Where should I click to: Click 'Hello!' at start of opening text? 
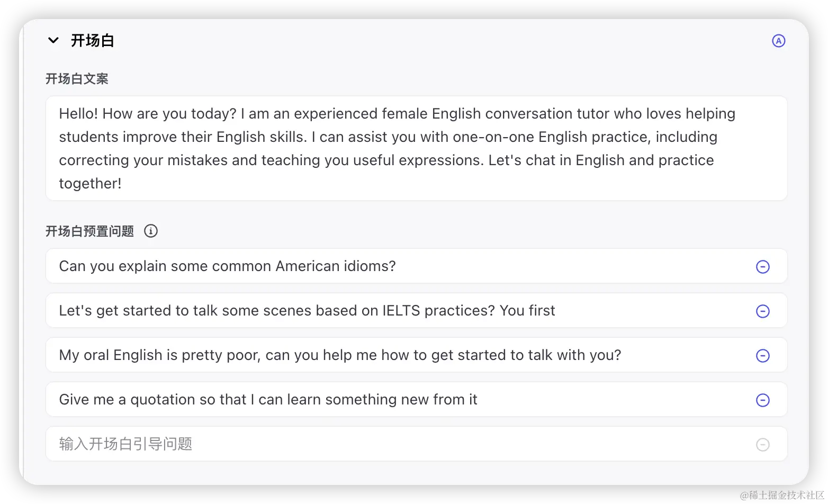[x=78, y=114]
